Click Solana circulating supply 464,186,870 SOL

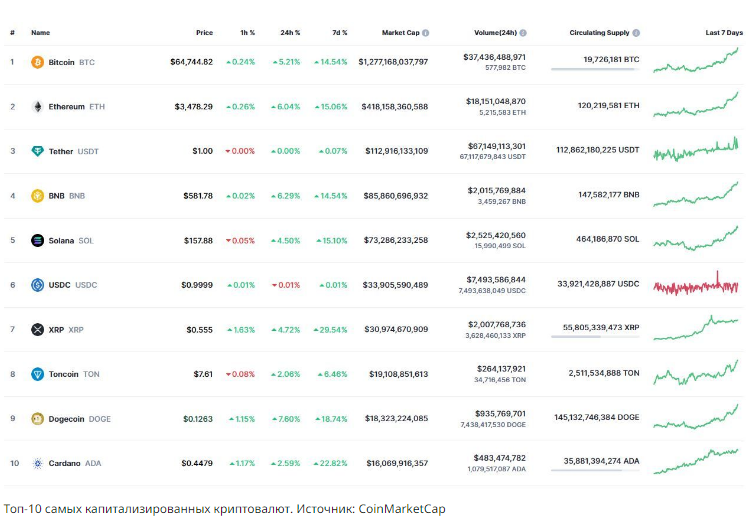pos(608,239)
